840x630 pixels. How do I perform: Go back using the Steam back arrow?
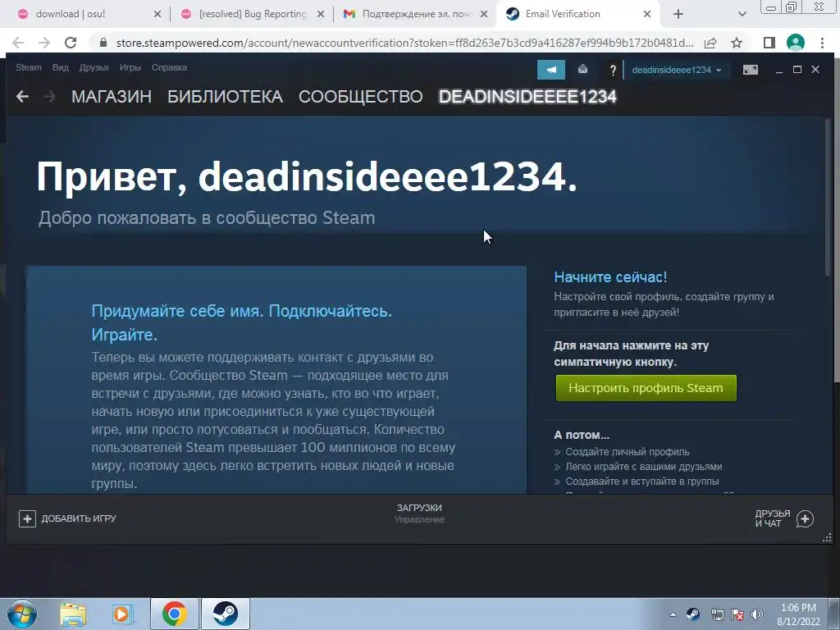pyautogui.click(x=22, y=97)
